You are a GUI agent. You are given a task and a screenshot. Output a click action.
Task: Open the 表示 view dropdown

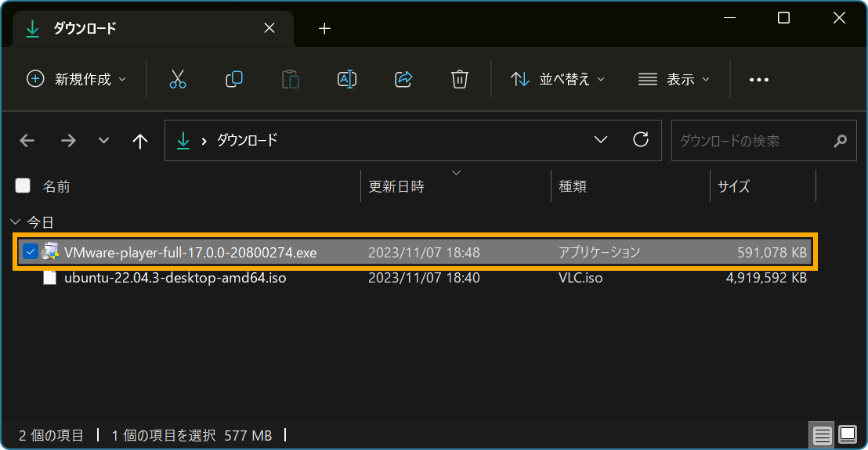point(674,79)
